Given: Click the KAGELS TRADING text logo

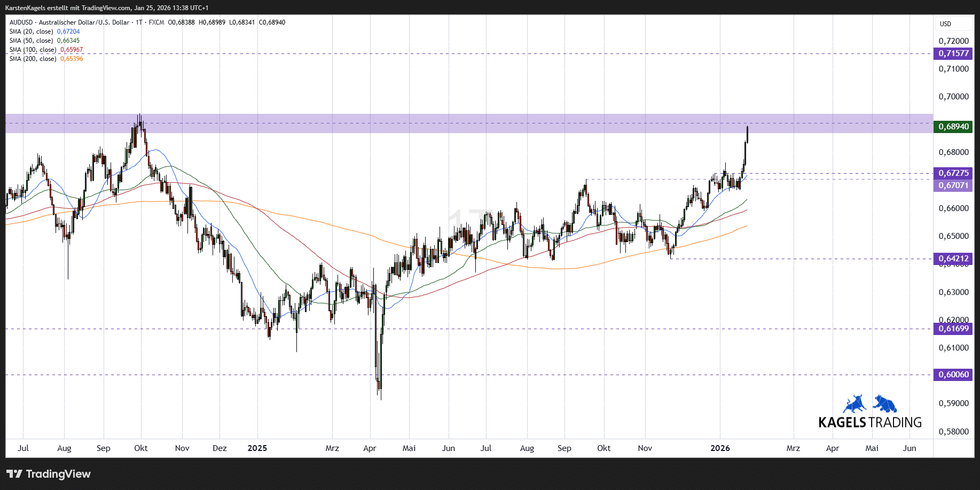Looking at the screenshot, I should tap(870, 423).
